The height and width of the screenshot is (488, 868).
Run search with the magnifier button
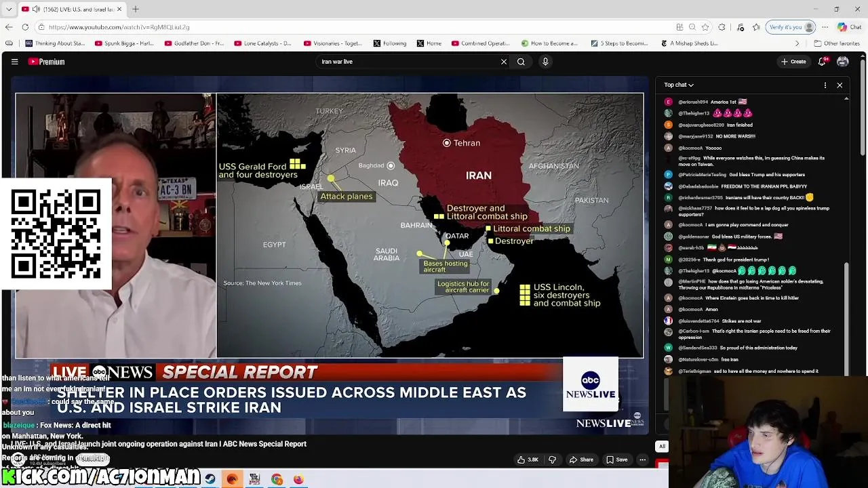521,62
